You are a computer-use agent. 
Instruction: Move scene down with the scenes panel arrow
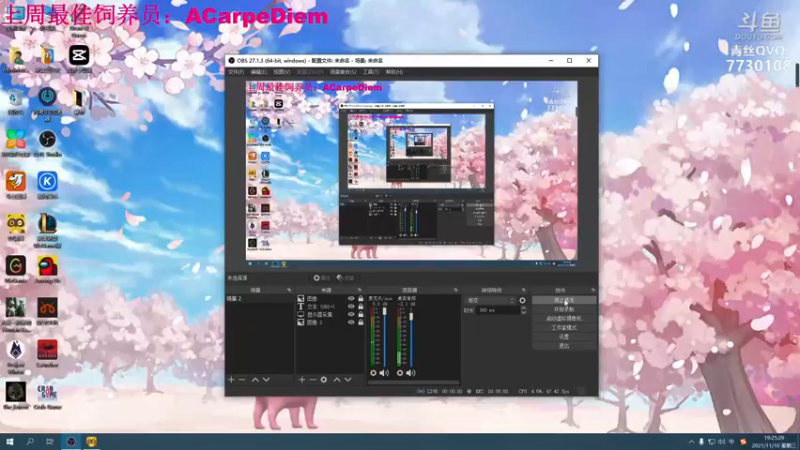[x=266, y=380]
